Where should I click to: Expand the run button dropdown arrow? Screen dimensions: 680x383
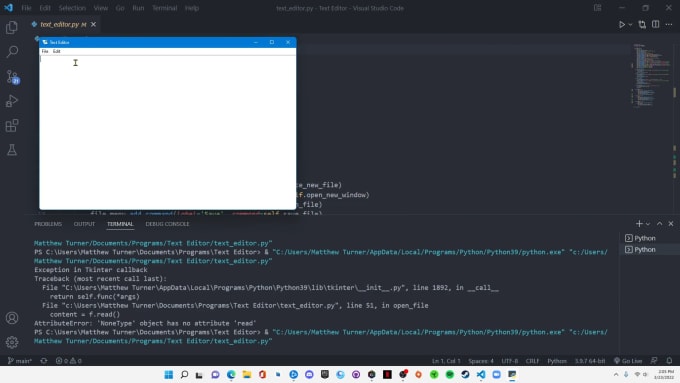click(x=630, y=25)
